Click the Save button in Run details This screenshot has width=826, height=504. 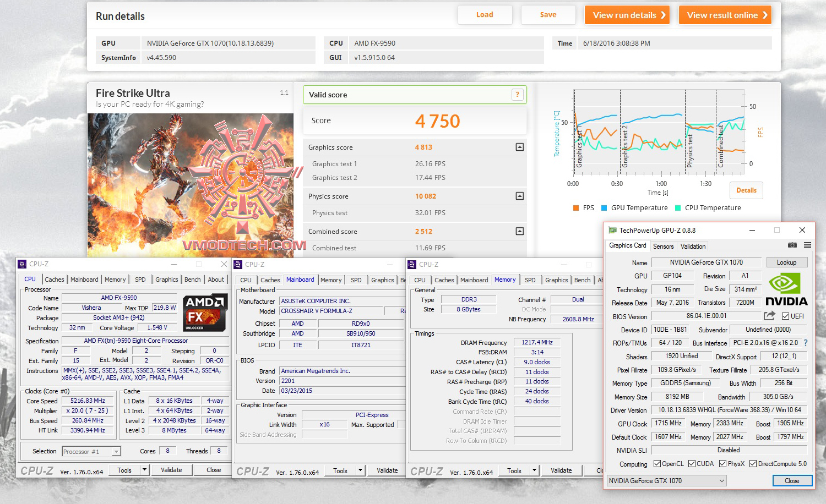[548, 15]
